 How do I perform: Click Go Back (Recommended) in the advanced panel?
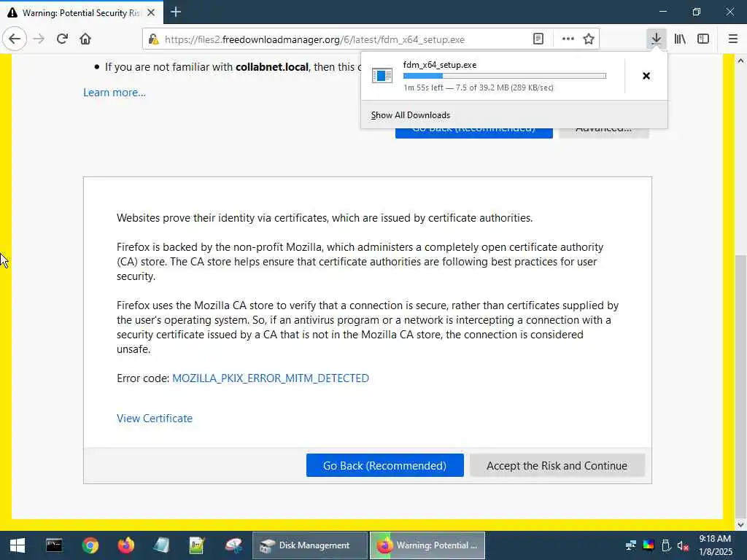pos(385,465)
